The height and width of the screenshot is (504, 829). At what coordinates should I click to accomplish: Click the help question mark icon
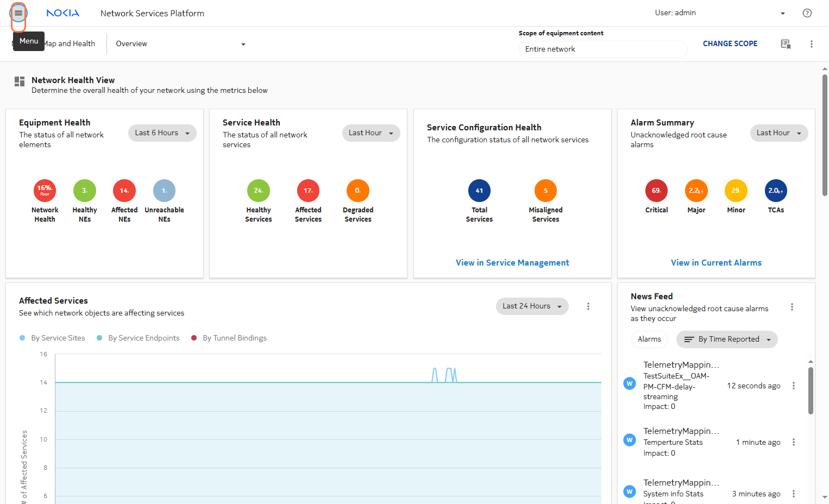[807, 13]
